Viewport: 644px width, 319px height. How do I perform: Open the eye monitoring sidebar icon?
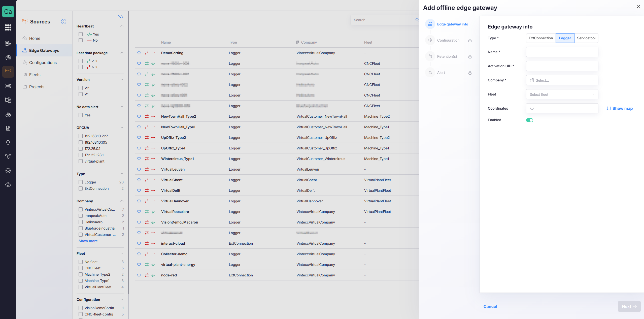(8, 185)
